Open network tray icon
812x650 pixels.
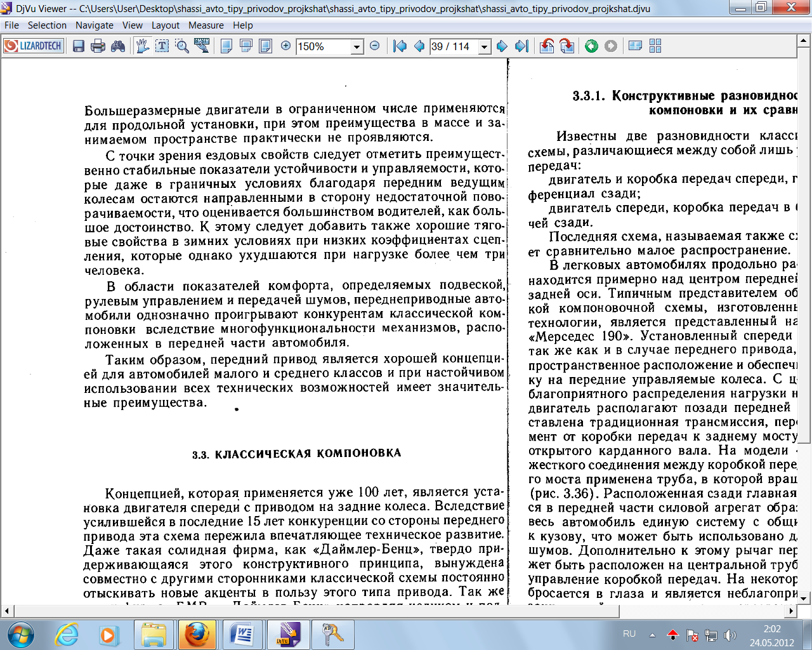pos(711,634)
